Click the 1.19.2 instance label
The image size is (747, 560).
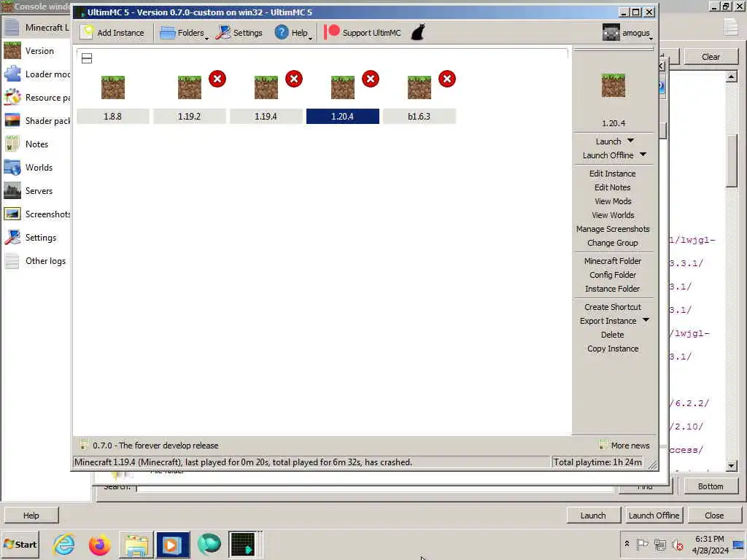pyautogui.click(x=190, y=116)
